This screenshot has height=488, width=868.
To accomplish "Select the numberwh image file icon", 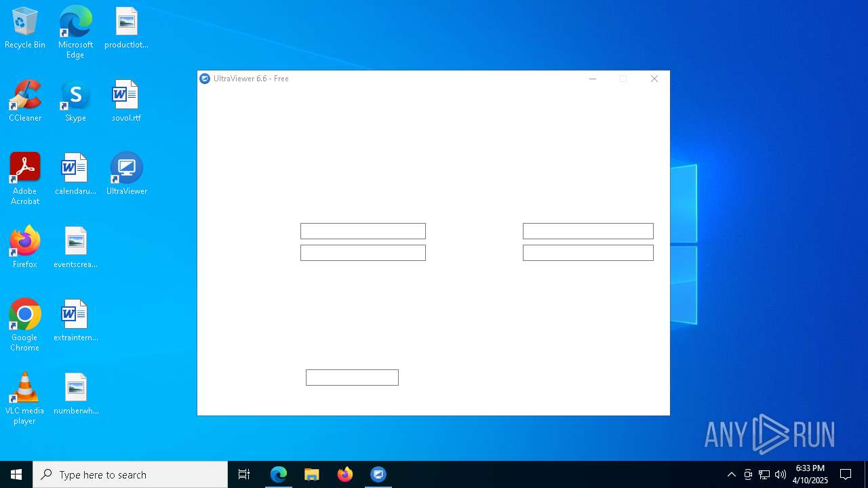I will pos(75,394).
